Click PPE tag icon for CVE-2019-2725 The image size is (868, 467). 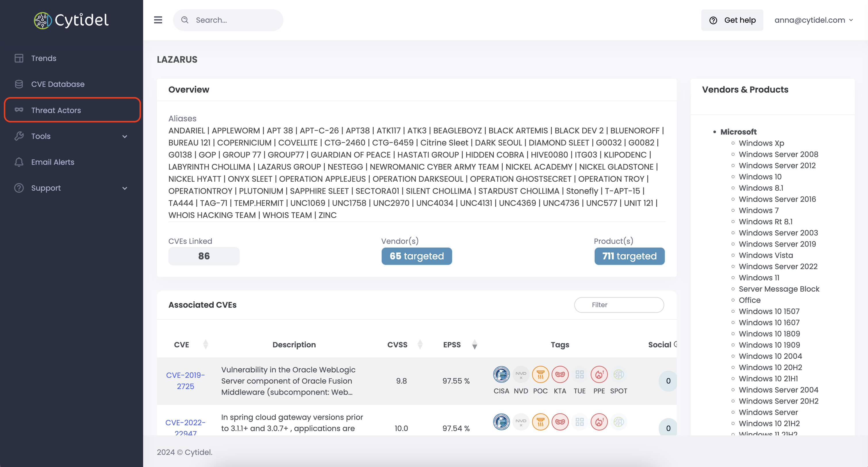click(x=599, y=374)
